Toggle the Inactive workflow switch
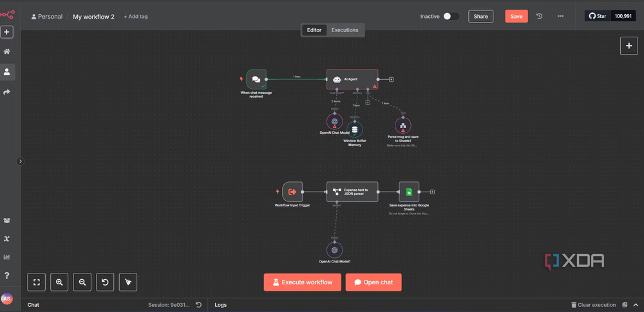The width and height of the screenshot is (644, 312). click(x=451, y=17)
